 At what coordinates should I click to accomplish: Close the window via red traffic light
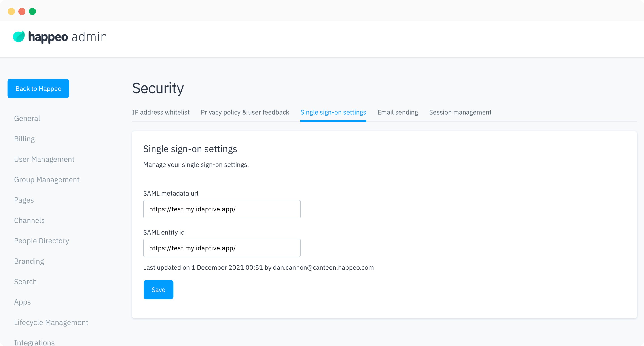click(22, 11)
